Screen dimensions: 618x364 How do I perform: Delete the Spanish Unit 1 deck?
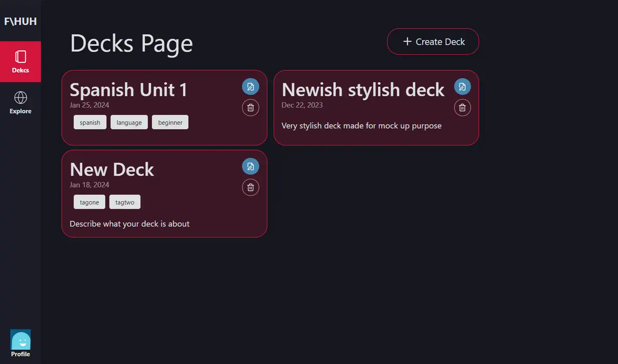tap(250, 108)
